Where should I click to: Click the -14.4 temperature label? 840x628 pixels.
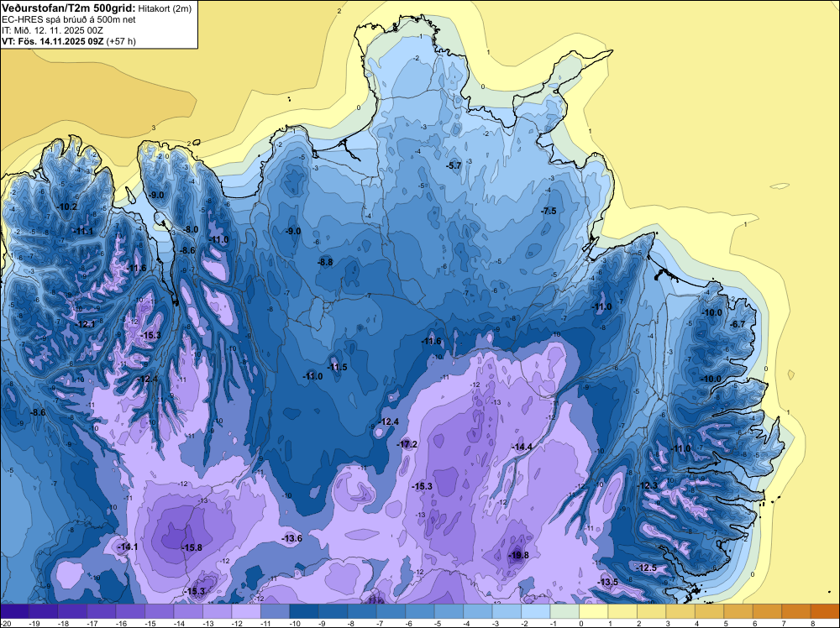[522, 447]
